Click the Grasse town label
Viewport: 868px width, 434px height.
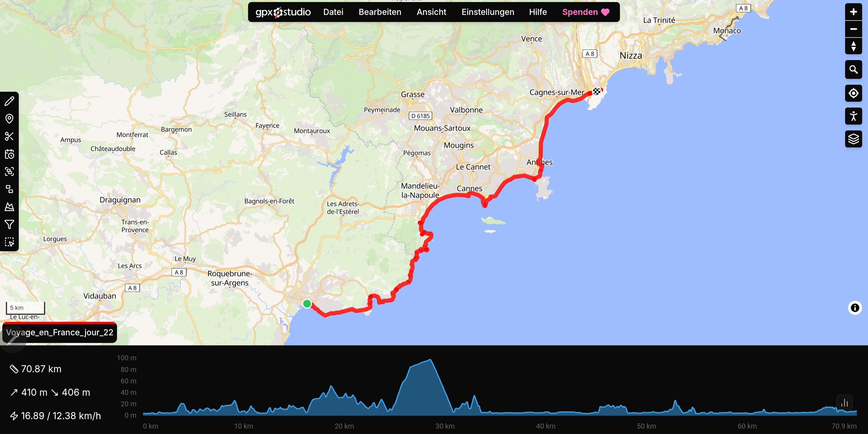pyautogui.click(x=413, y=95)
